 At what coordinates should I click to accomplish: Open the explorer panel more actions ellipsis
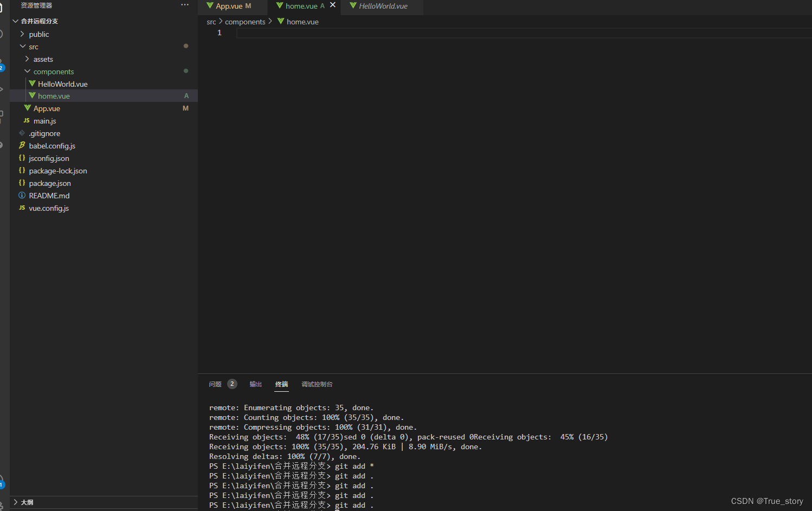185,5
